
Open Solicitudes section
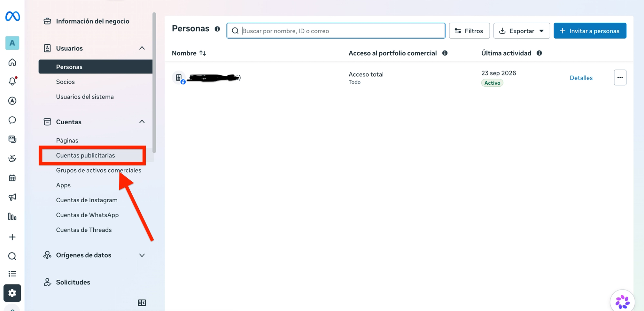[73, 282]
